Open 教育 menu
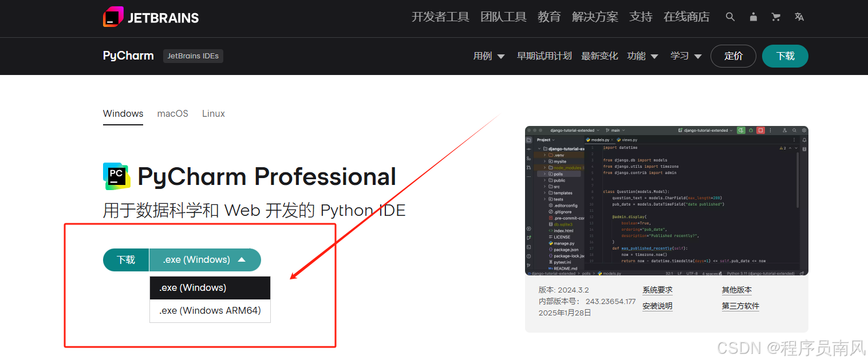Screen dimensions: 868x363 [x=549, y=17]
